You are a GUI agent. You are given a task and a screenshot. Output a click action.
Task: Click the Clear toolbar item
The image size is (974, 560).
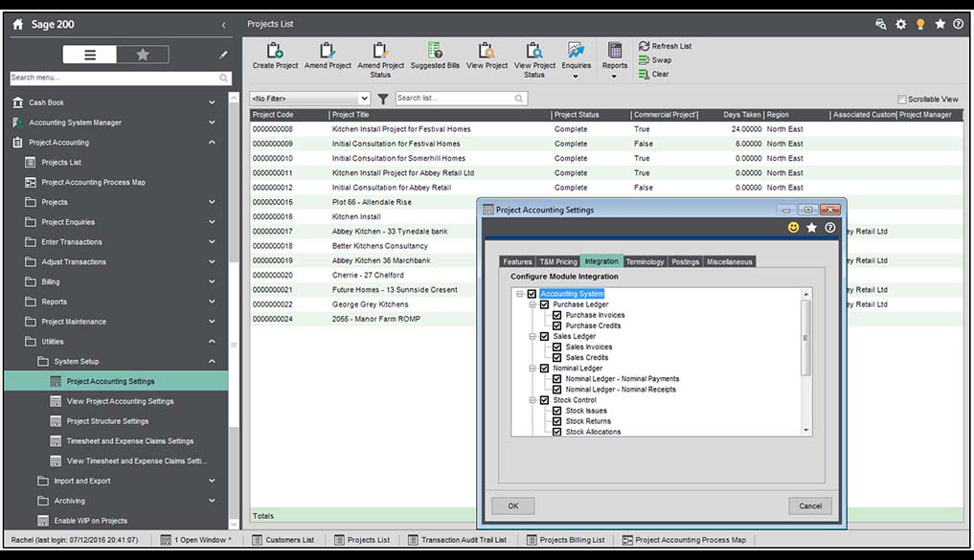[653, 74]
